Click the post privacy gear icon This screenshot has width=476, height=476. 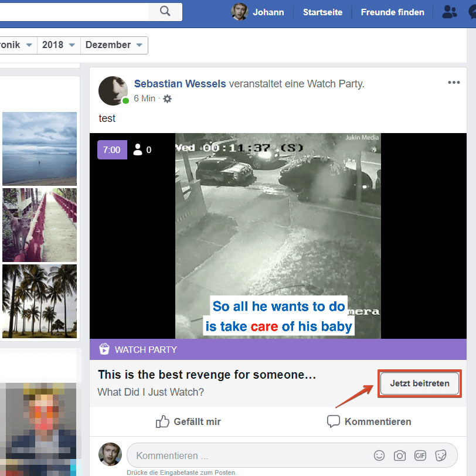point(167,98)
